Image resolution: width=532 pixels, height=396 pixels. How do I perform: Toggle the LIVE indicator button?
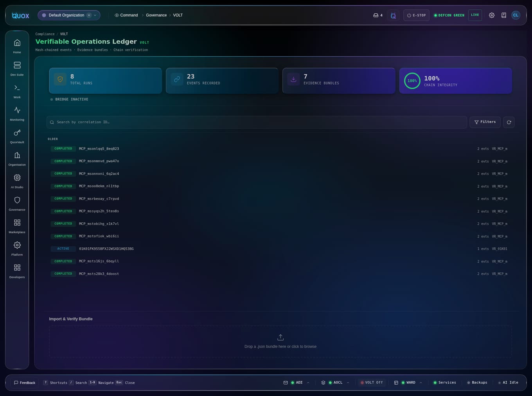475,15
